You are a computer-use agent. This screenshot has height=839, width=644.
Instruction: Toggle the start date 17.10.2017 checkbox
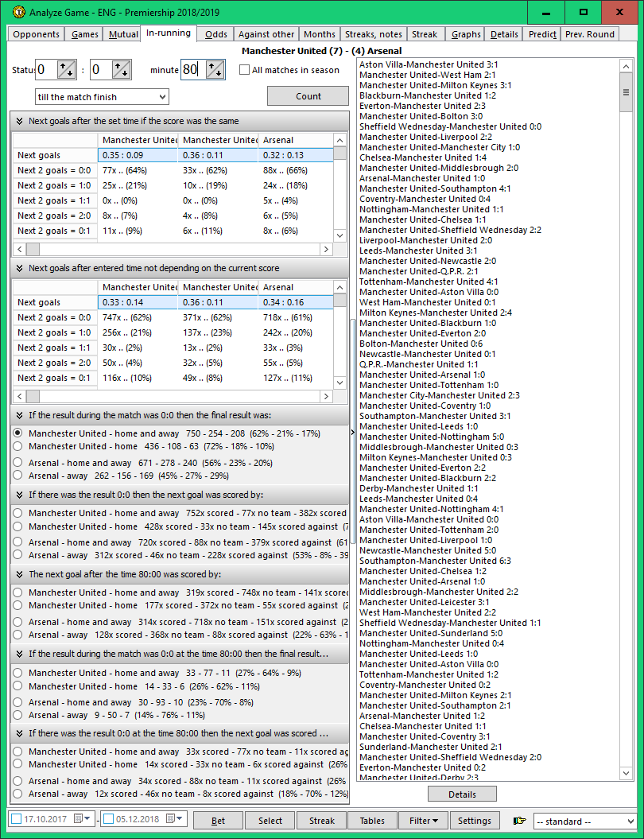coord(17,819)
